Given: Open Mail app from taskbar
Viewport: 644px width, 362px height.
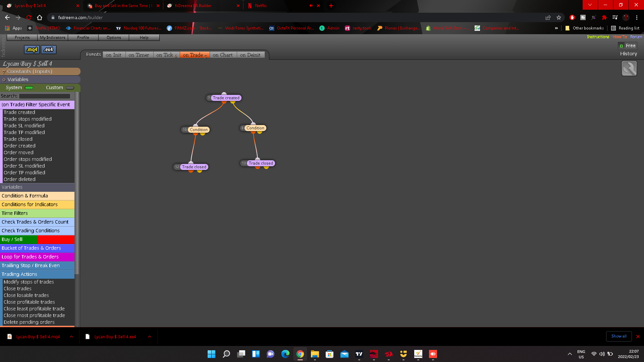Looking at the screenshot, I should point(344,354).
